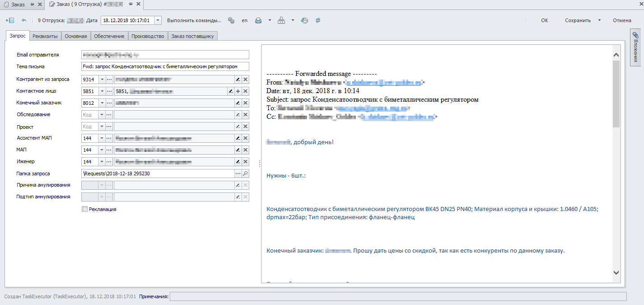The image size is (644, 305).
Task: Click the Тема письма input field
Action: tap(165, 66)
